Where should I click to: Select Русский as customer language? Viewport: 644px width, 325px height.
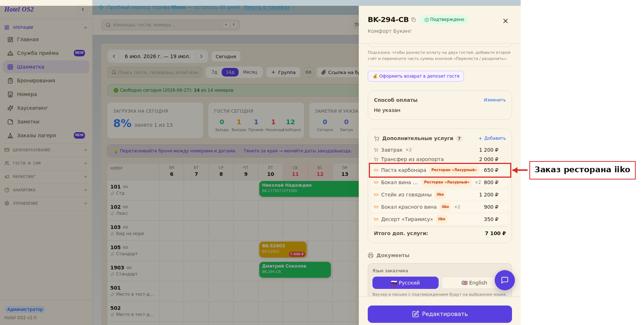pos(405,283)
